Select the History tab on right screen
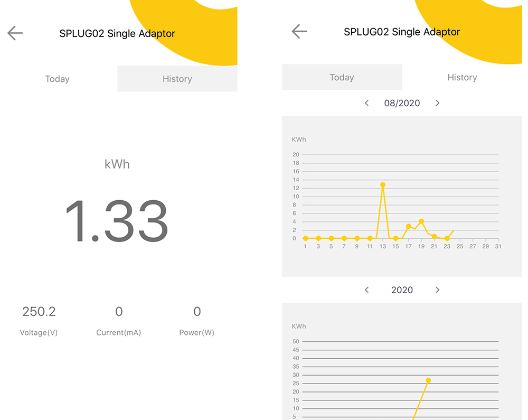Viewport: 528px width, 420px height. coord(462,77)
